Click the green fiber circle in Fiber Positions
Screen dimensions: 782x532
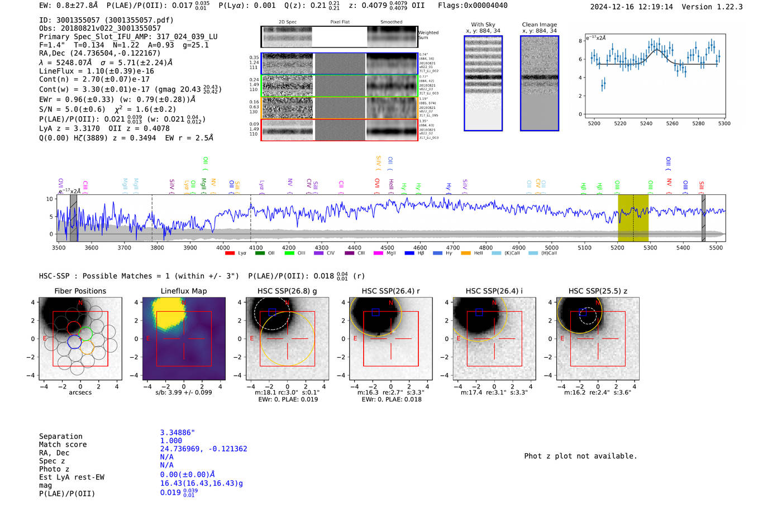(x=85, y=334)
